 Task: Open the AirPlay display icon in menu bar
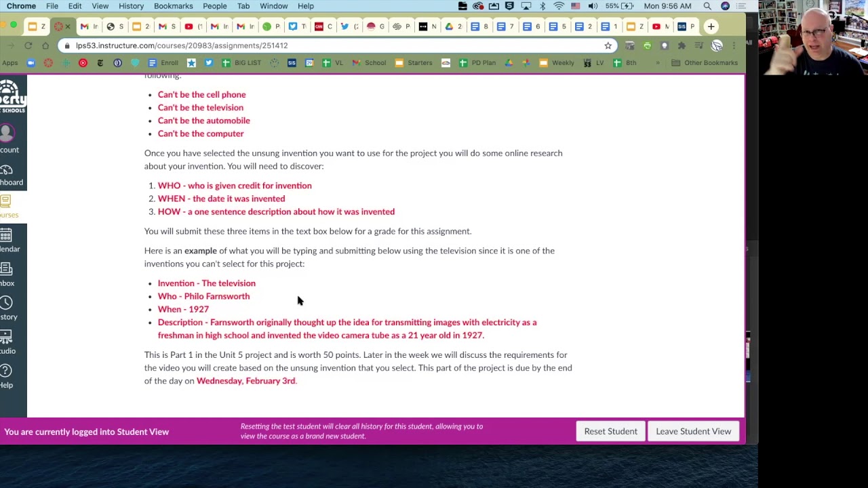point(526,6)
